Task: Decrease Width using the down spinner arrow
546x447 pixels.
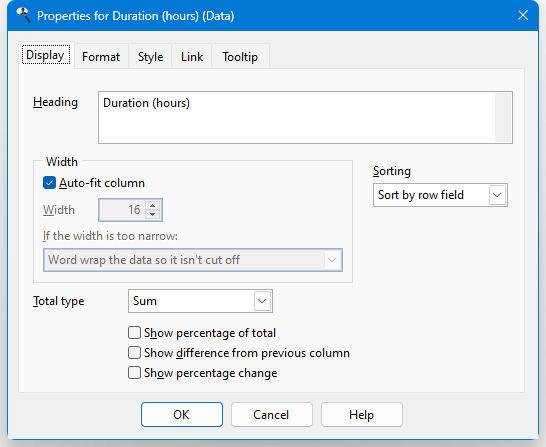Action: point(153,214)
